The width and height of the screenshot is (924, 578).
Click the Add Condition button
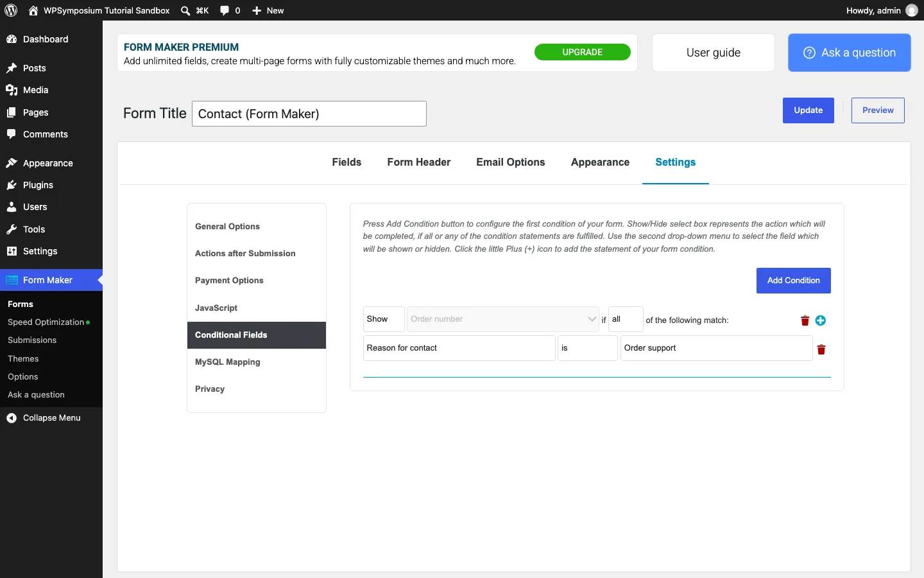(794, 281)
